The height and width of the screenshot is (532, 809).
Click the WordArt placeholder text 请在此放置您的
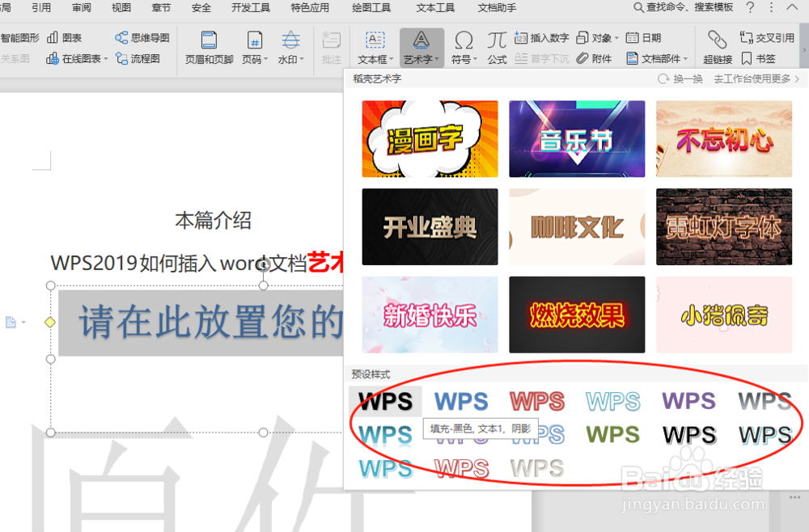[211, 322]
